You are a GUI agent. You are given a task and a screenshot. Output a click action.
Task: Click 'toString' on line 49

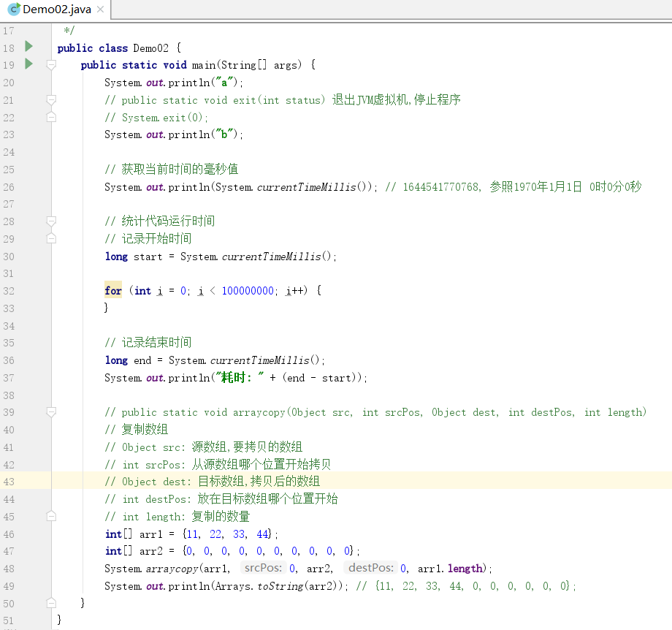(280, 586)
